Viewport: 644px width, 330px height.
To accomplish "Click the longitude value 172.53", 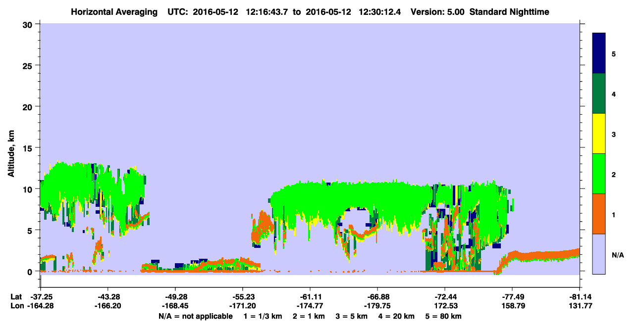I will point(445,306).
